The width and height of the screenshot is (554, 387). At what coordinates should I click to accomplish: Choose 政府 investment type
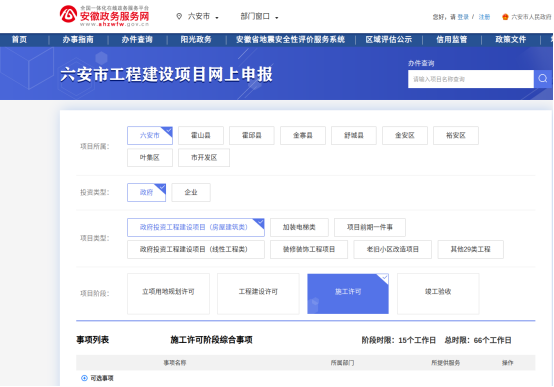pyautogui.click(x=146, y=192)
